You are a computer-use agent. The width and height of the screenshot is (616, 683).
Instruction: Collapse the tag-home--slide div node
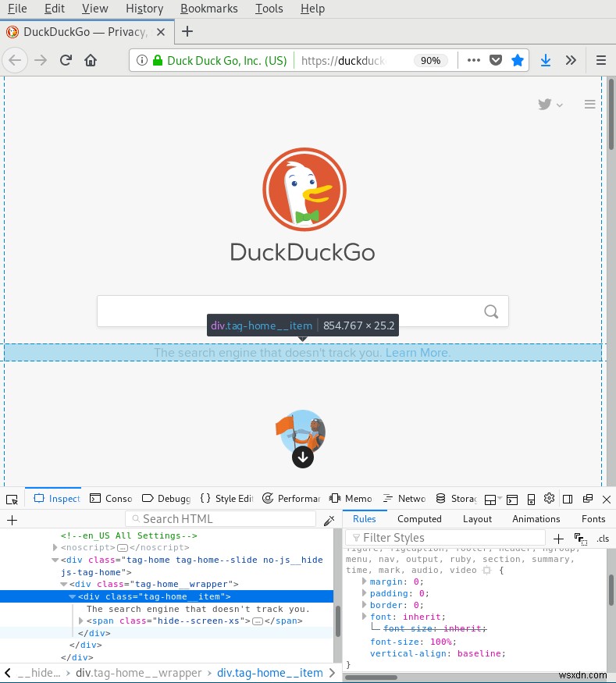point(55,560)
